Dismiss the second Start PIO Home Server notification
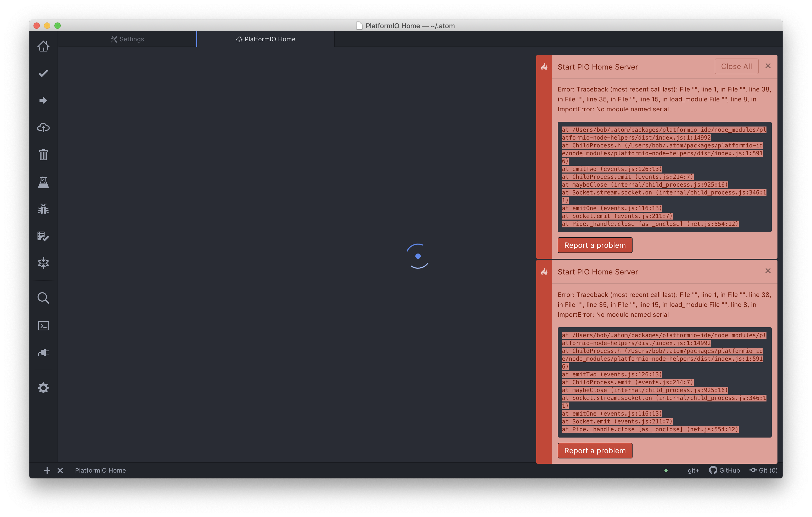Image resolution: width=812 pixels, height=517 pixels. coord(768,271)
